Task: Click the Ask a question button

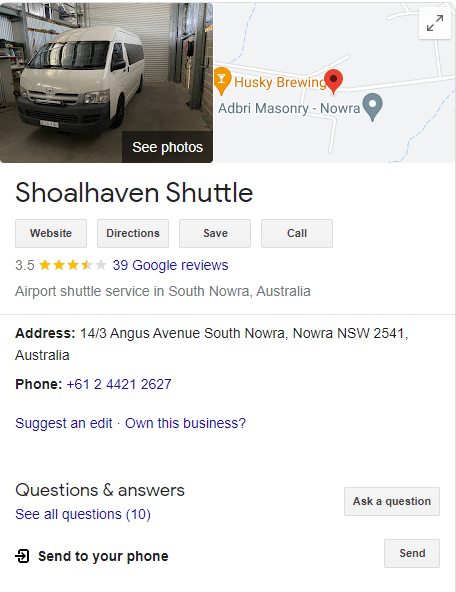Action: [392, 501]
